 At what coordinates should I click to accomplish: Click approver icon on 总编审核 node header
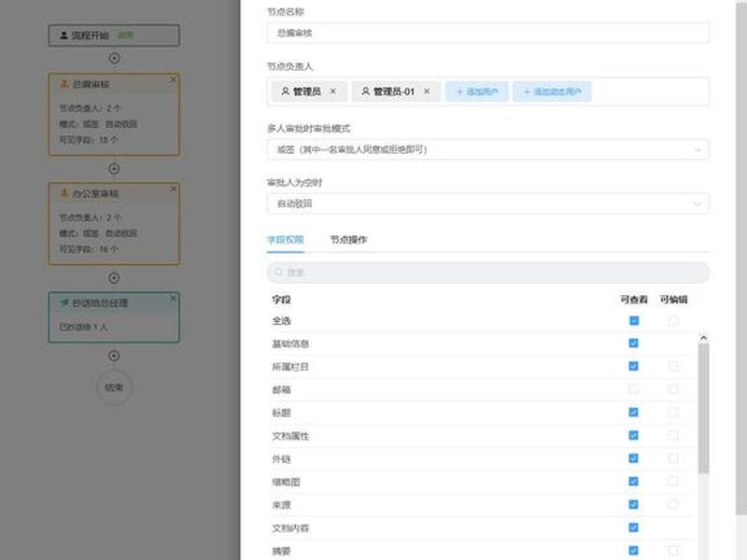pyautogui.click(x=64, y=84)
